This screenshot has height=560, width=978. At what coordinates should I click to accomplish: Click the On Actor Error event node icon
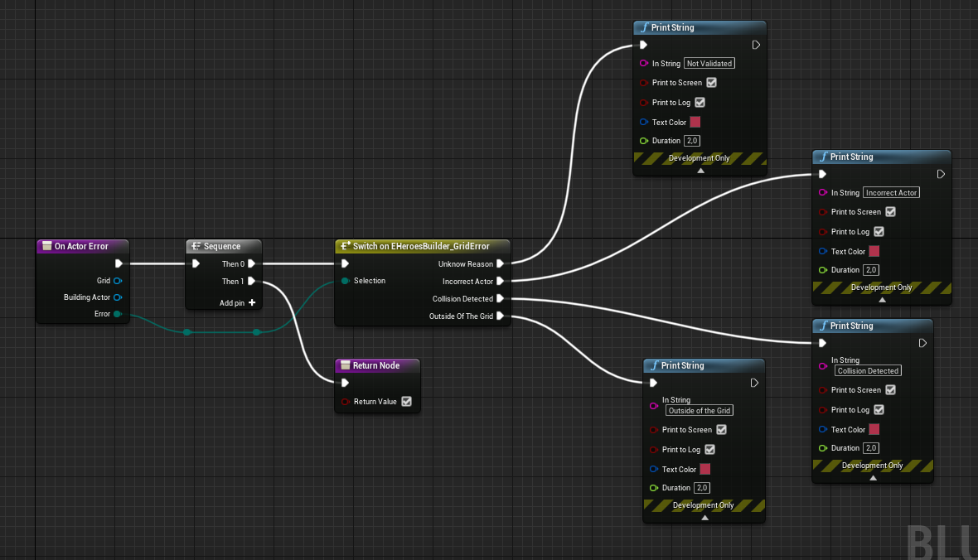coord(46,246)
